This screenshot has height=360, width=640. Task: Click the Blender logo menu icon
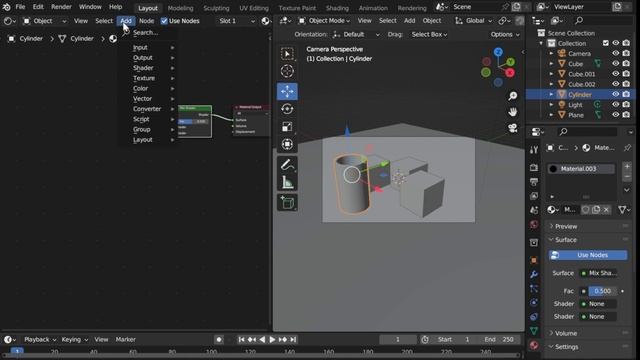tap(7, 7)
